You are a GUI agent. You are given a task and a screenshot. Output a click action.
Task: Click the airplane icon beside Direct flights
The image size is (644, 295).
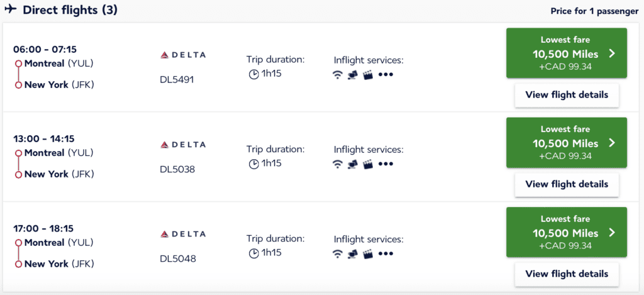click(11, 10)
